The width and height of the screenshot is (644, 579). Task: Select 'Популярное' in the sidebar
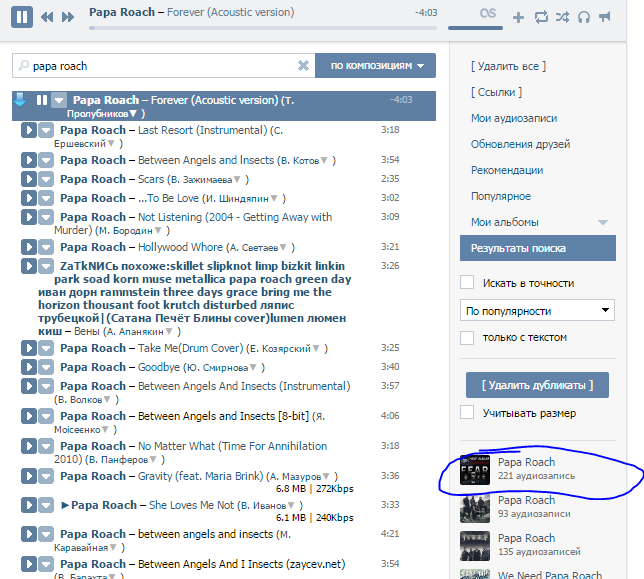(500, 196)
